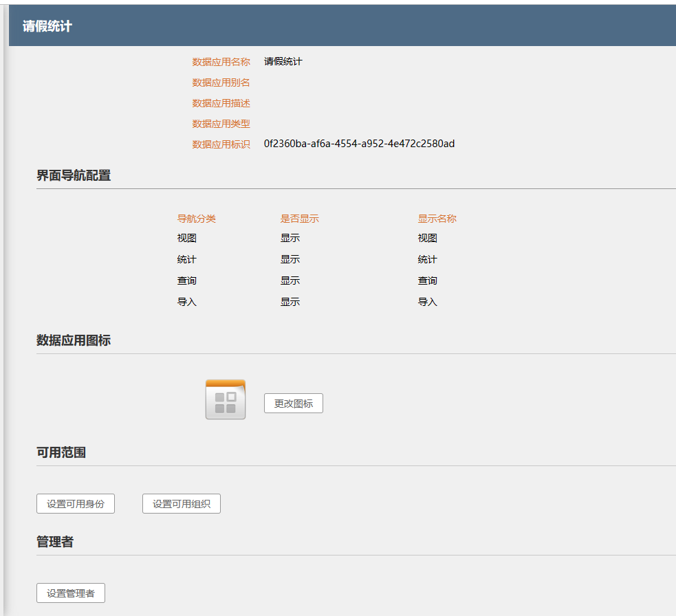Click the 设置可用组织 button
Screen dimensions: 676x616
click(182, 504)
